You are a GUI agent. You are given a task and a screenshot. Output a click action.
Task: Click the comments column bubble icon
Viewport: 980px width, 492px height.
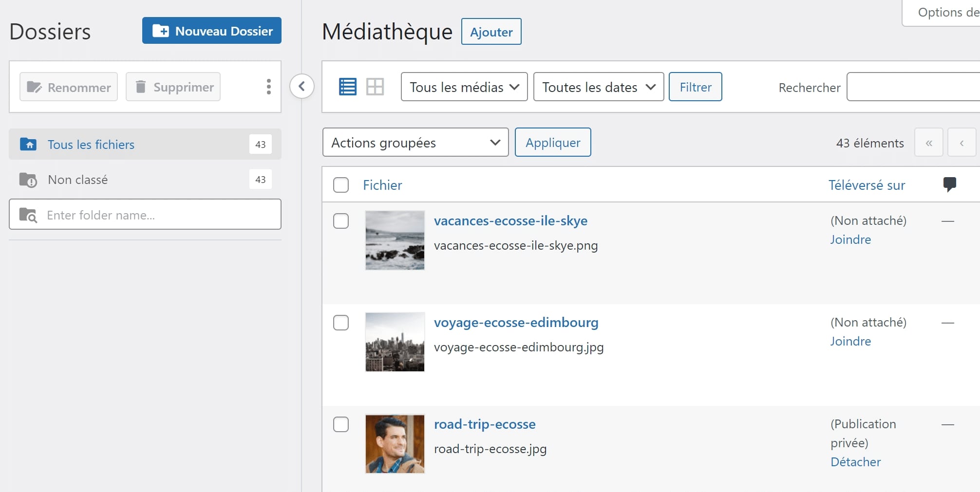(x=949, y=184)
